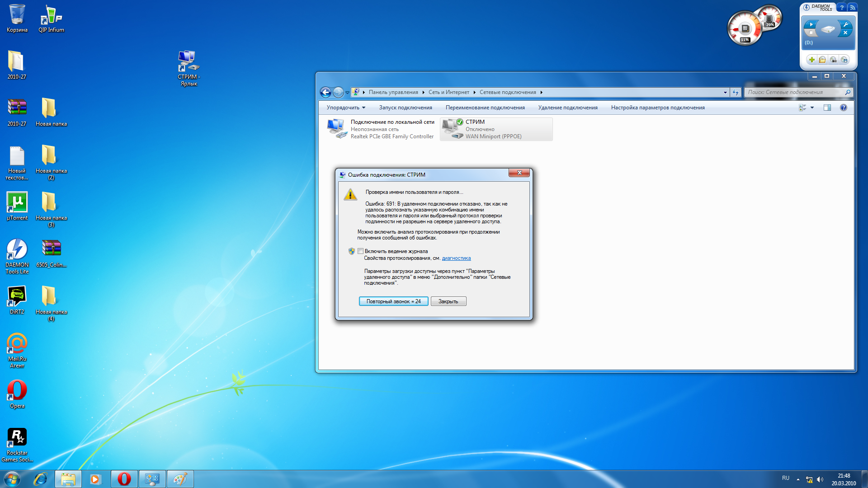Select the DAEMON Tools Lite desktop shortcut

(17, 256)
